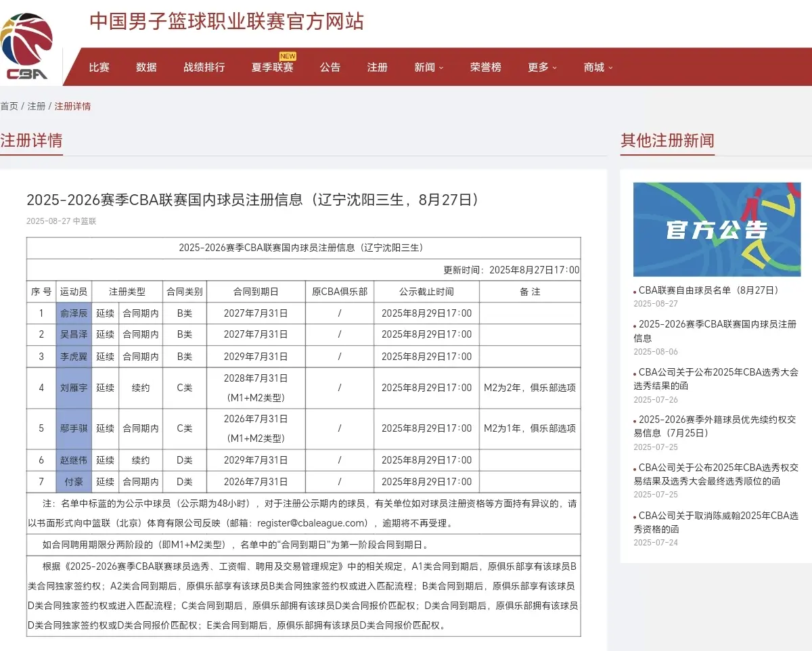Open the 2025年CBA选秀大会选秀结果 announcement
812x651 pixels.
point(710,380)
